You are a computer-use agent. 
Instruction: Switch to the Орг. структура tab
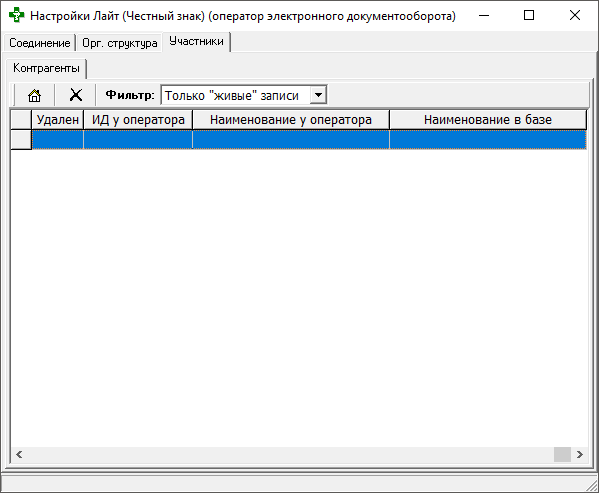click(x=120, y=43)
